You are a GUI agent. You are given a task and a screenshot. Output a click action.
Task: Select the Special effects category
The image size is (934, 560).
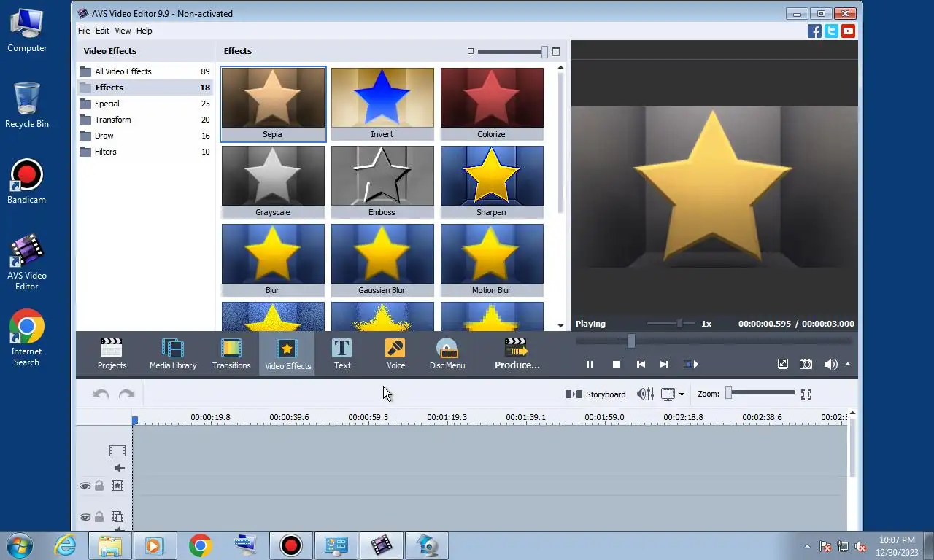(x=144, y=104)
